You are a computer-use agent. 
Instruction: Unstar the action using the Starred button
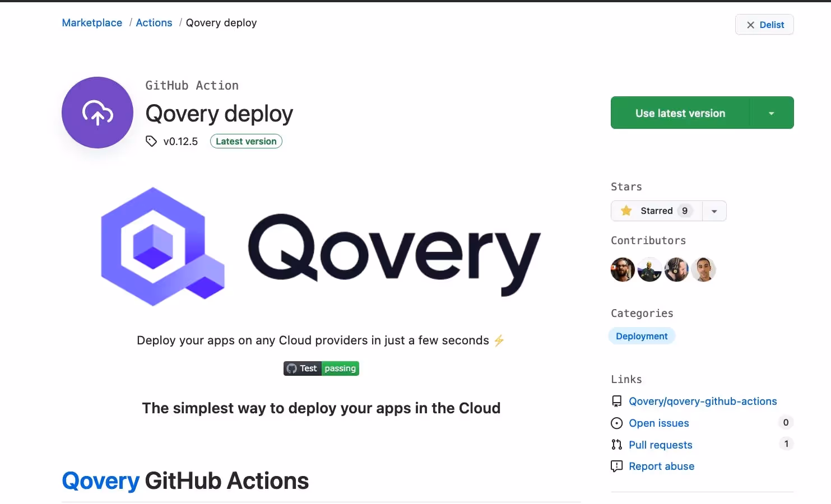point(656,211)
